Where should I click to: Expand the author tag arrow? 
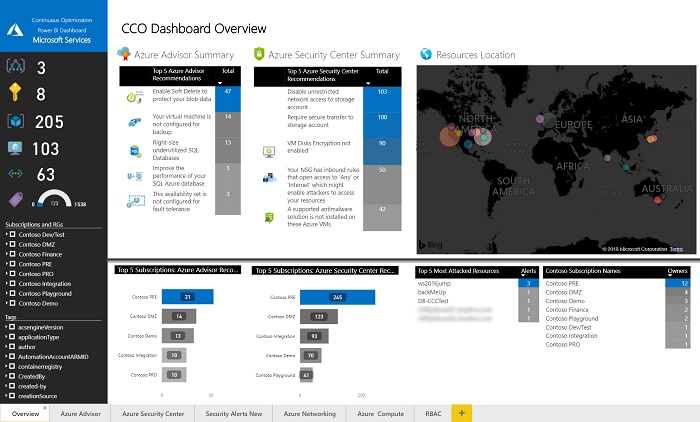pos(7,347)
